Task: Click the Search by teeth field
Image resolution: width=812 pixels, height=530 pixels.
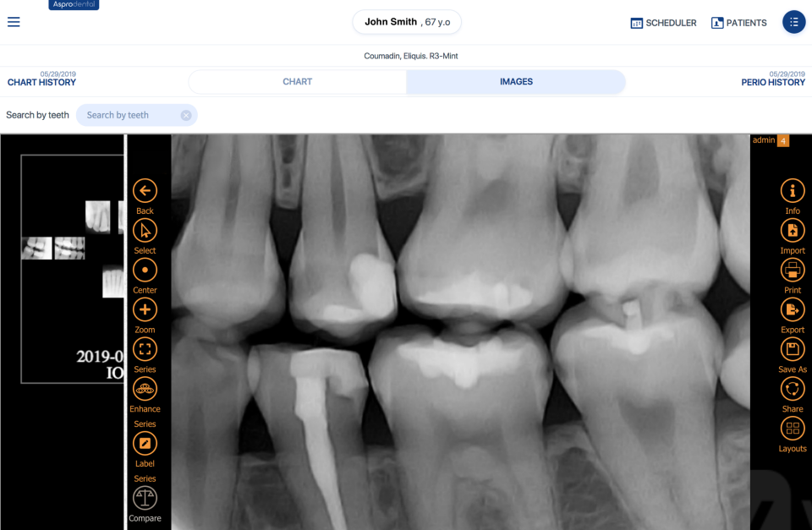Action: point(135,115)
